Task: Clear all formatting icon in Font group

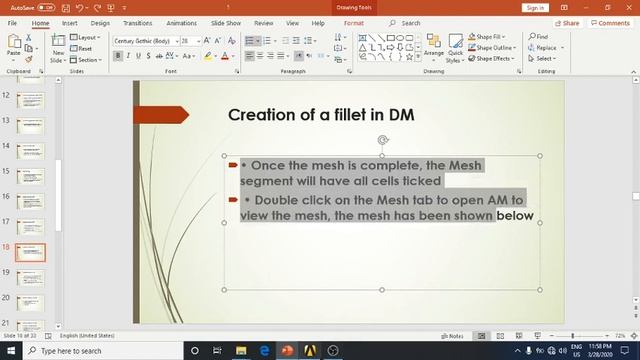Action: [x=231, y=40]
